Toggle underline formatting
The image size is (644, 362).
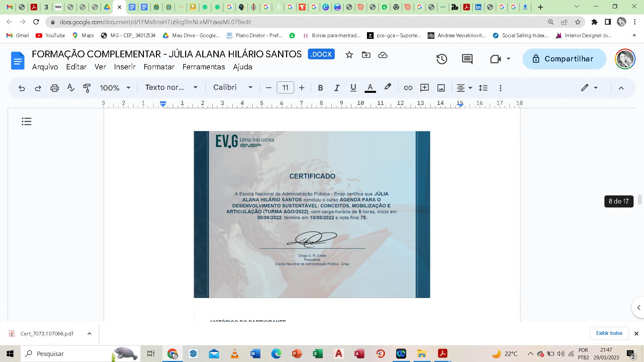coord(353,88)
